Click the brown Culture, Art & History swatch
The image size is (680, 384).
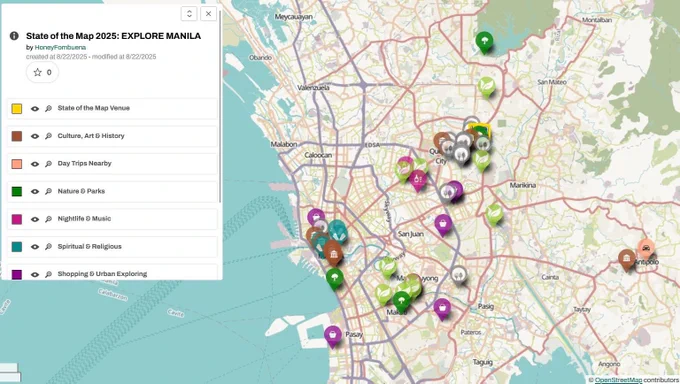tap(17, 136)
